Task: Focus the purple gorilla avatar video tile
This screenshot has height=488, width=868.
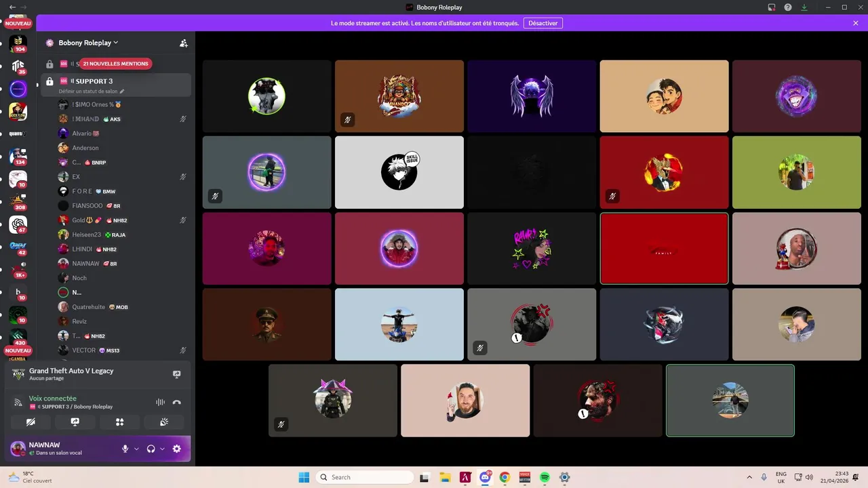Action: tap(797, 96)
